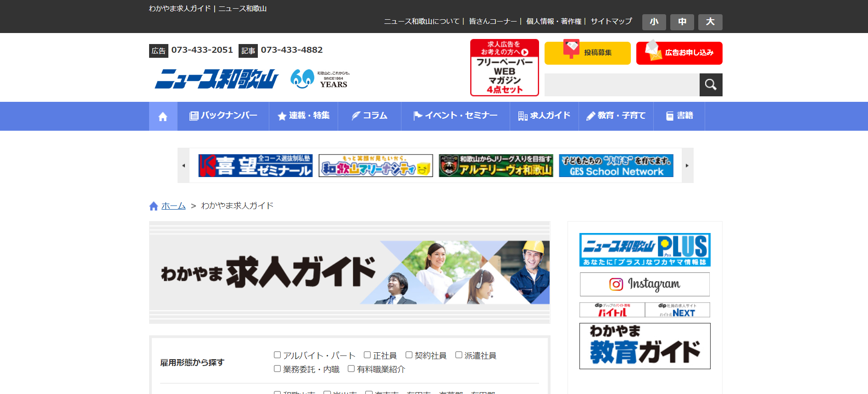Follow the ホーム breadcrumb link
The width and height of the screenshot is (868, 394).
(x=173, y=206)
